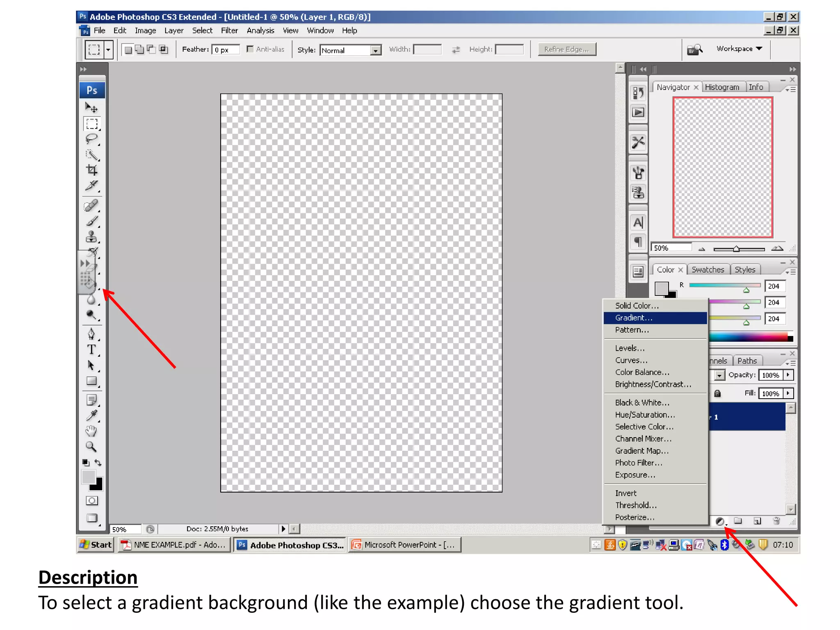This screenshot has width=840, height=630.
Task: Select the Notes tool
Action: [x=91, y=400]
